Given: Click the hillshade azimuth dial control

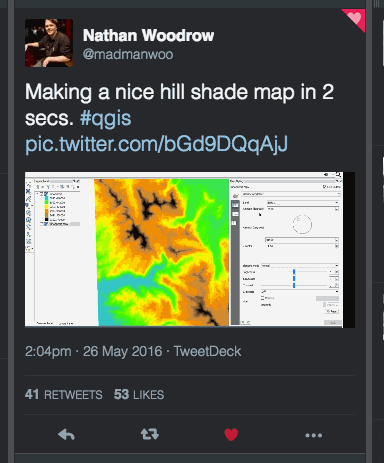Looking at the screenshot, I should pos(302,224).
